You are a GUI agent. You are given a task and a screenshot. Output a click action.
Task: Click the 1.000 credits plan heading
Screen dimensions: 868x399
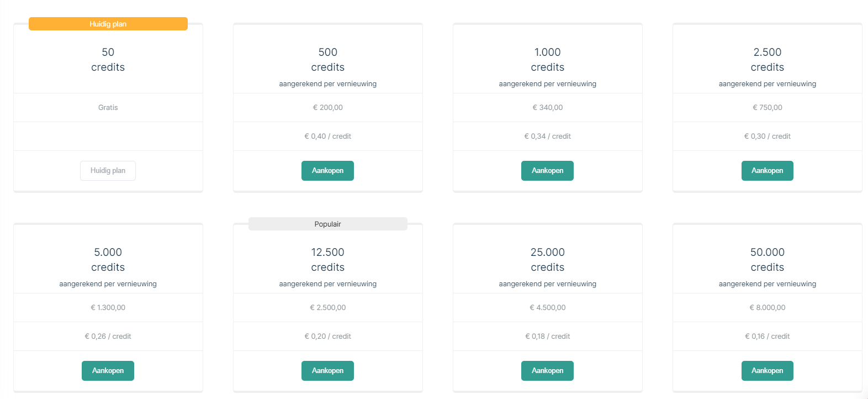[547, 60]
